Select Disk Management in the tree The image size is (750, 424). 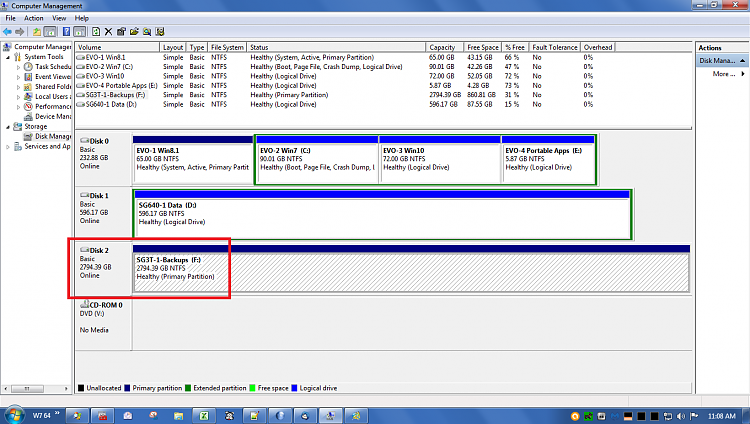(x=48, y=136)
